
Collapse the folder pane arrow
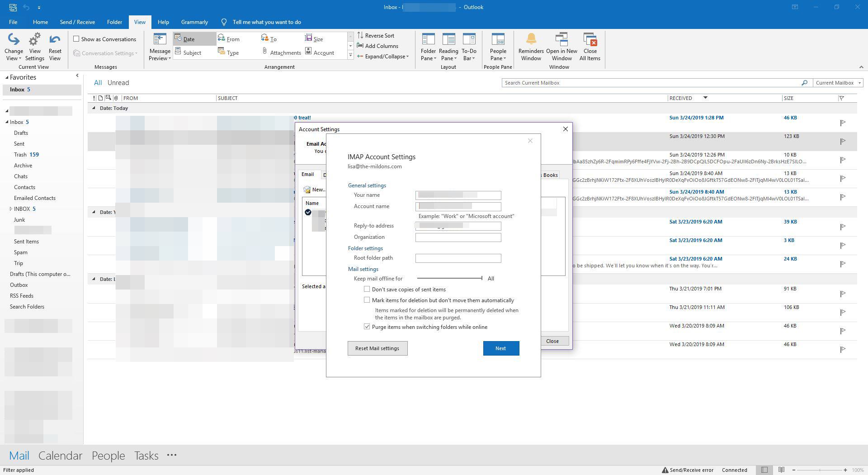[77, 76]
